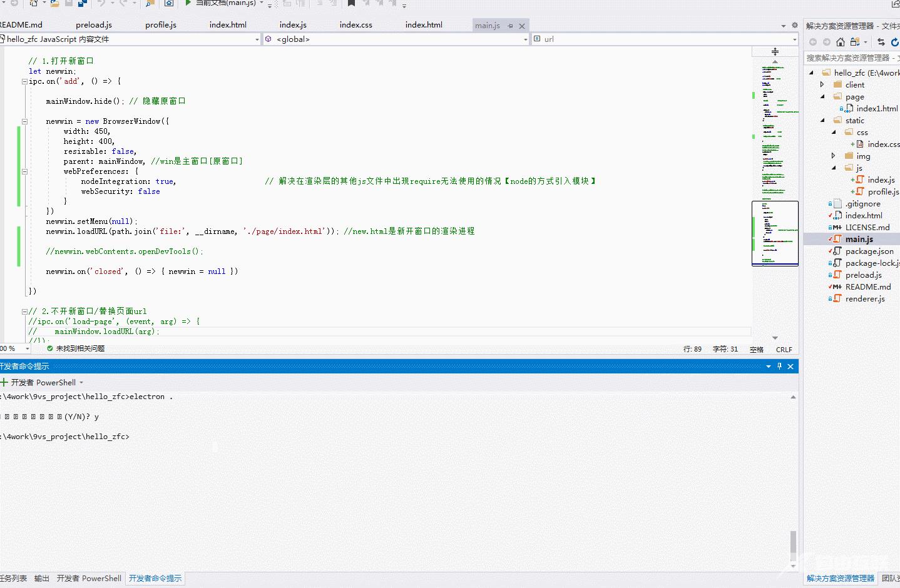This screenshot has height=588, width=900.
Task: Click the sync with active document icon
Action: (x=881, y=42)
